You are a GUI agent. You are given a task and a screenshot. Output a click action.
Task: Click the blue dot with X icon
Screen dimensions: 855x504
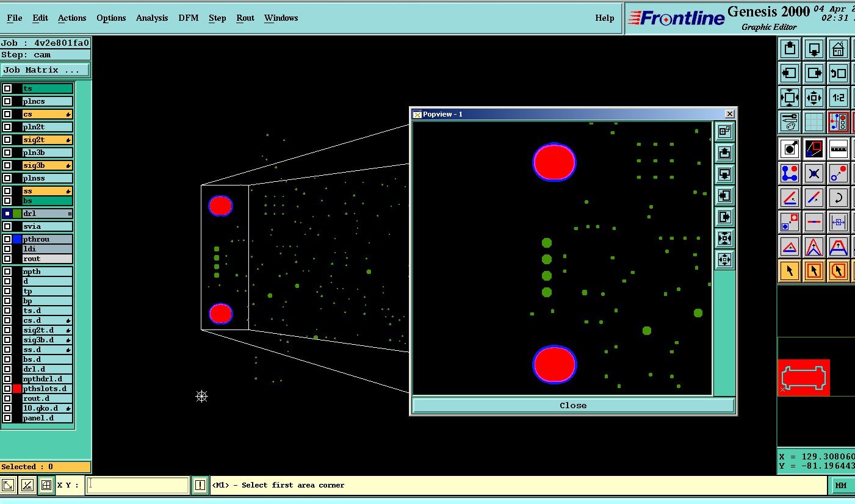point(814,173)
